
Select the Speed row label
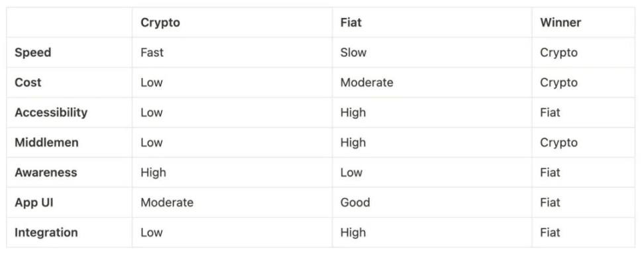33,52
